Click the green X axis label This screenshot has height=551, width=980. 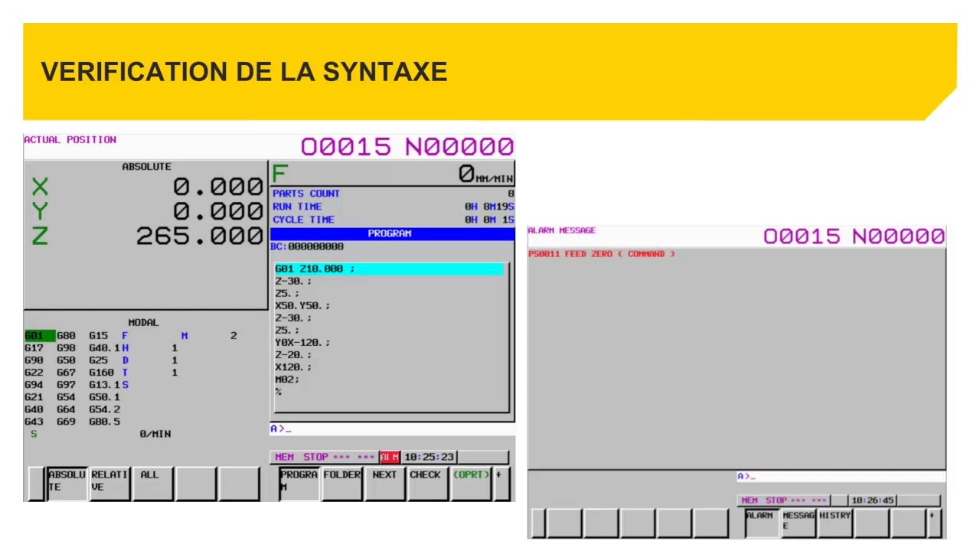[x=40, y=187]
